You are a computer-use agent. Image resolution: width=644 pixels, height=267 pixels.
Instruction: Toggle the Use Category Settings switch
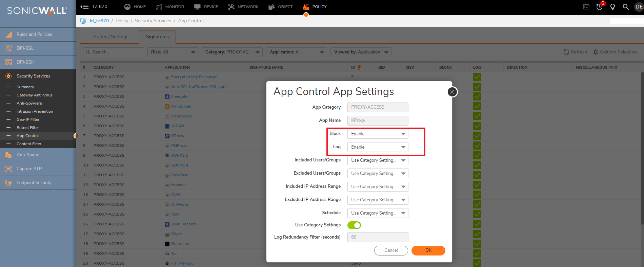(x=354, y=225)
